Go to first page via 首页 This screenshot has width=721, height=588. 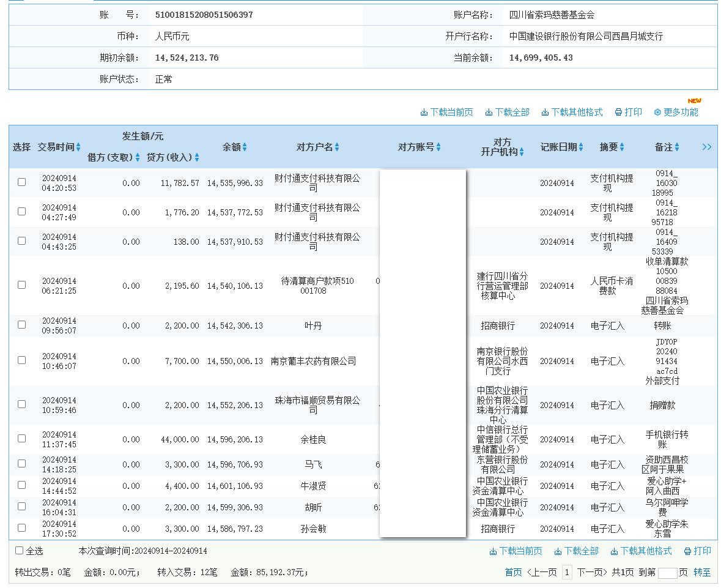coord(513,572)
